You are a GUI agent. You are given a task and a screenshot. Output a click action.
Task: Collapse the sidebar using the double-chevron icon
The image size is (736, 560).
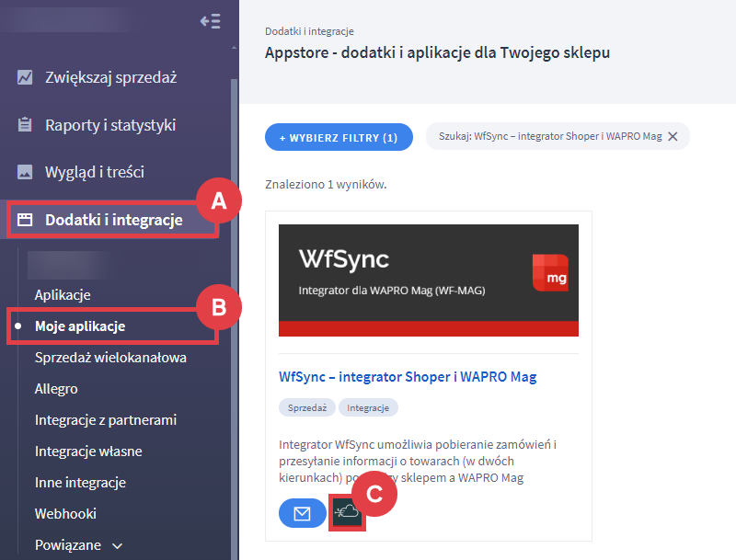[210, 21]
